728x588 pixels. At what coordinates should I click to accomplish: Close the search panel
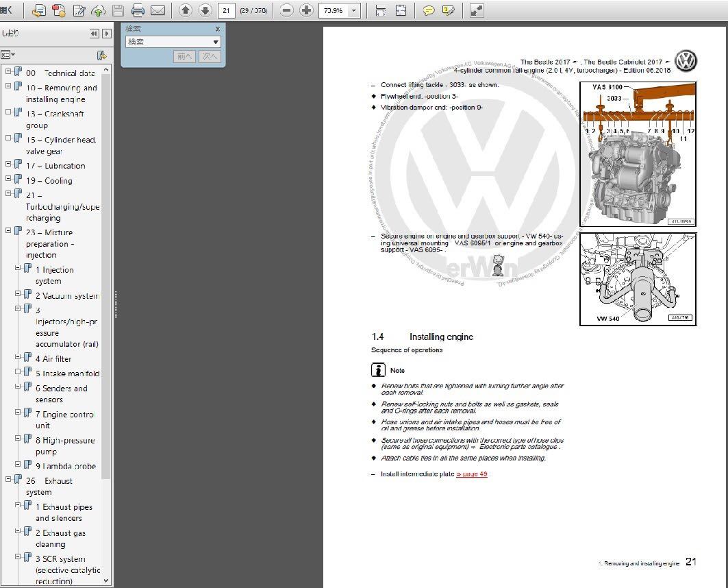coord(217,29)
